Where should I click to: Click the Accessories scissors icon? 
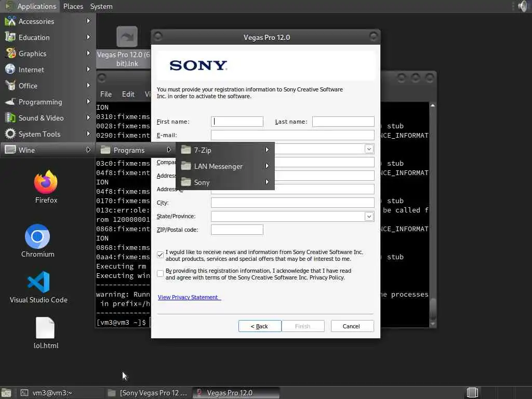(10, 21)
